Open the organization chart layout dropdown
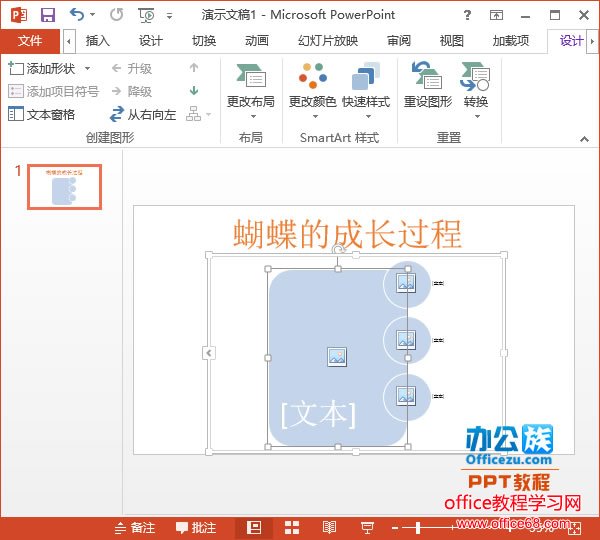The height and width of the screenshot is (540, 600). pos(198,114)
